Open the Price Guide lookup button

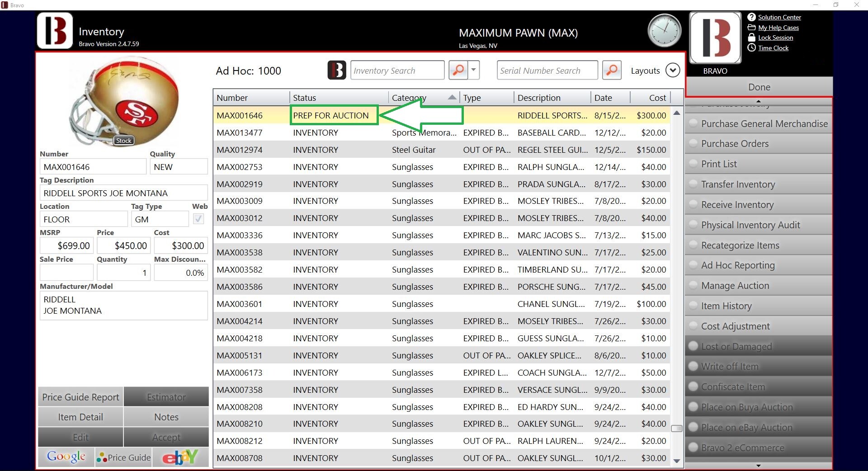click(123, 457)
